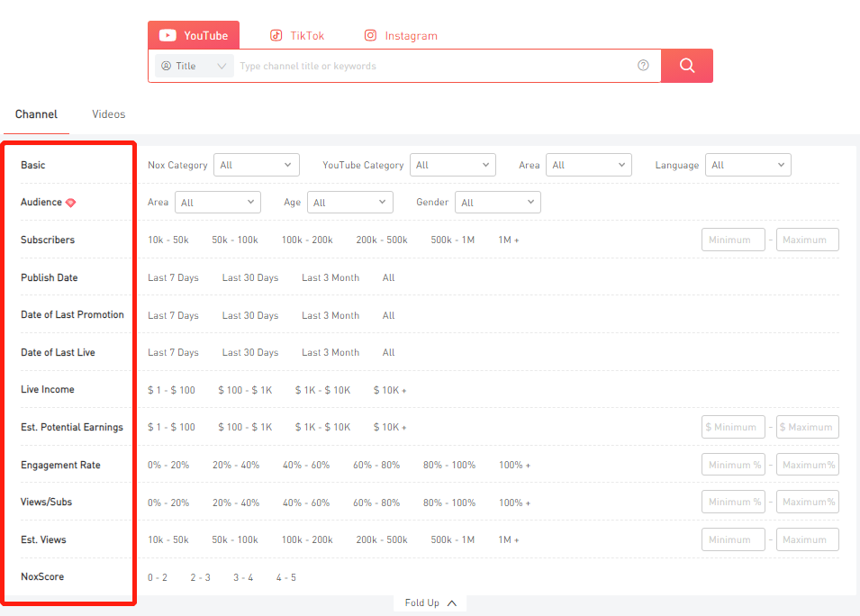Select the YouTube platform tab
The height and width of the screenshot is (616, 860).
click(194, 36)
